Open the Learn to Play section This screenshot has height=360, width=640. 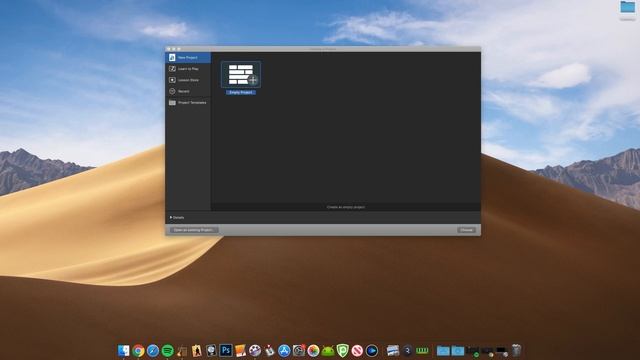tap(188, 69)
